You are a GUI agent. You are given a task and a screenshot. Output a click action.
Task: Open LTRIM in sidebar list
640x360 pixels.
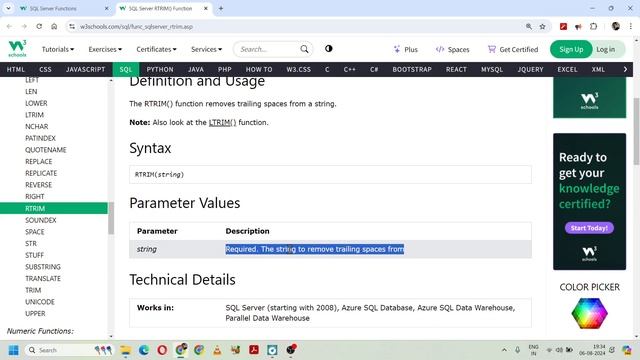(34, 115)
